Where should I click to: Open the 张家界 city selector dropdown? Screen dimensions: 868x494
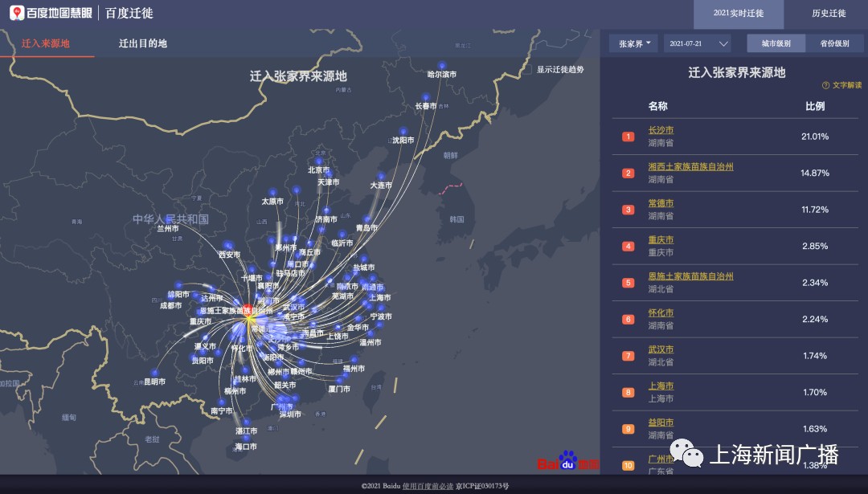tap(634, 43)
